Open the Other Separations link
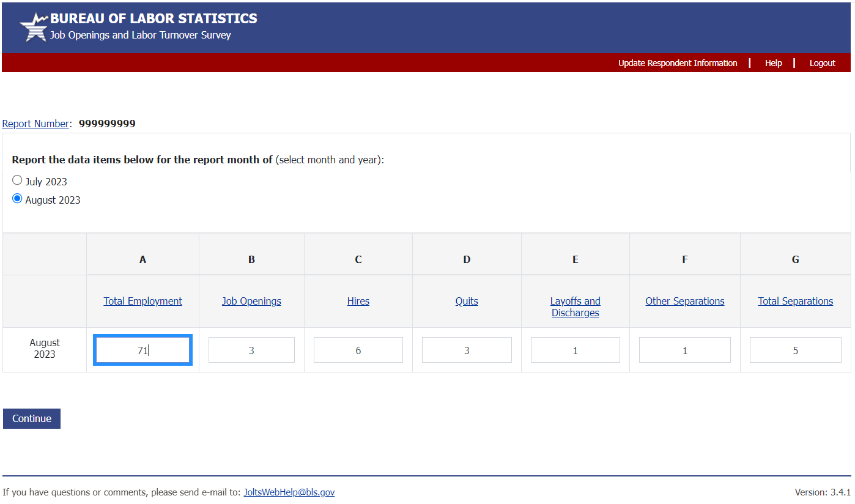The width and height of the screenshot is (855, 504). [684, 301]
